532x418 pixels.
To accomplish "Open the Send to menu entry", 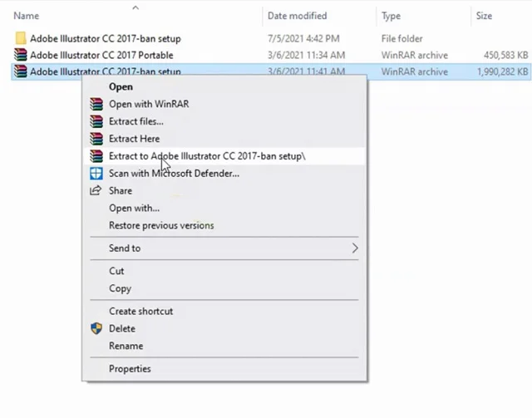I will tap(224, 248).
